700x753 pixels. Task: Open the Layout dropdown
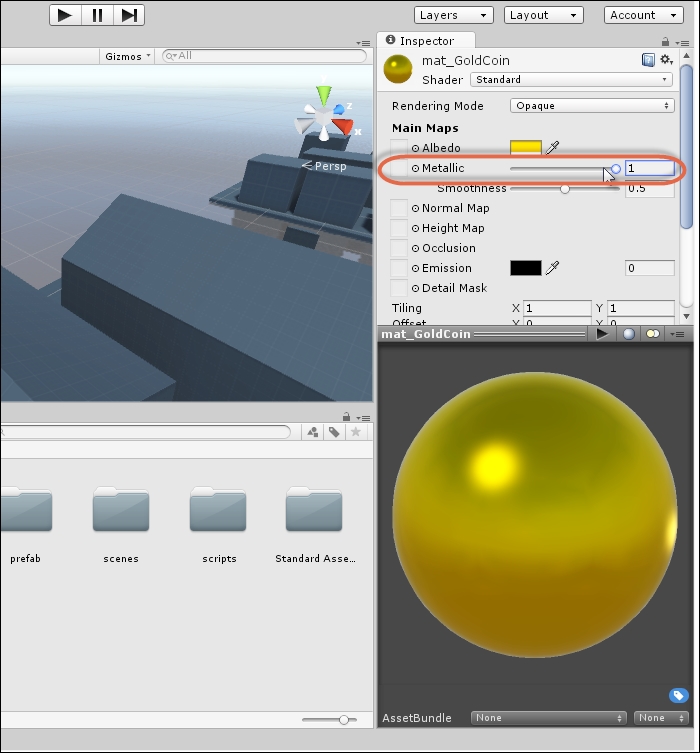pos(543,15)
